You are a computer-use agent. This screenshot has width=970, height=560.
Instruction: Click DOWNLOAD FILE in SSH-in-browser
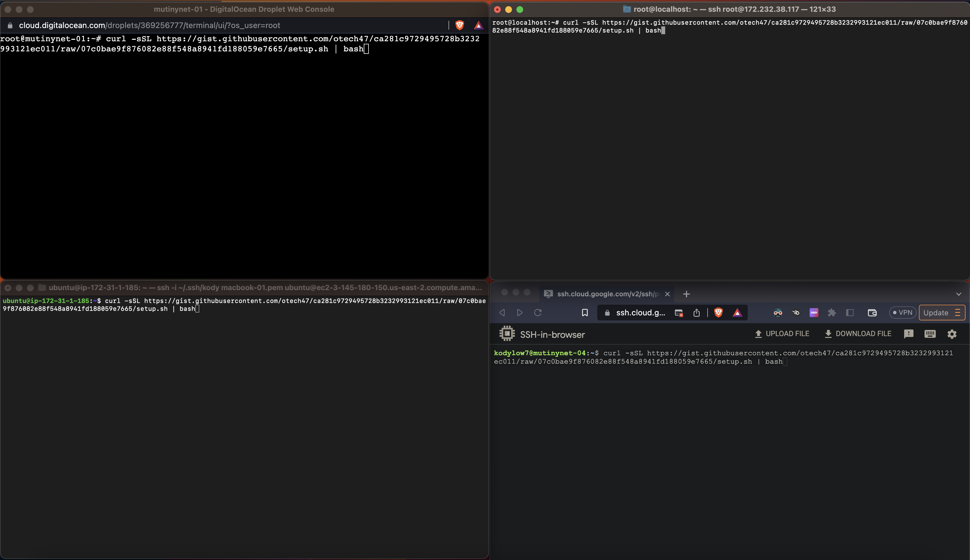pyautogui.click(x=858, y=334)
